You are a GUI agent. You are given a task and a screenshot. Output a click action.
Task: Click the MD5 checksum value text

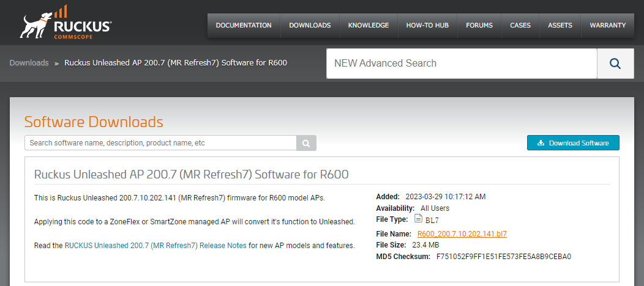[x=503, y=257]
